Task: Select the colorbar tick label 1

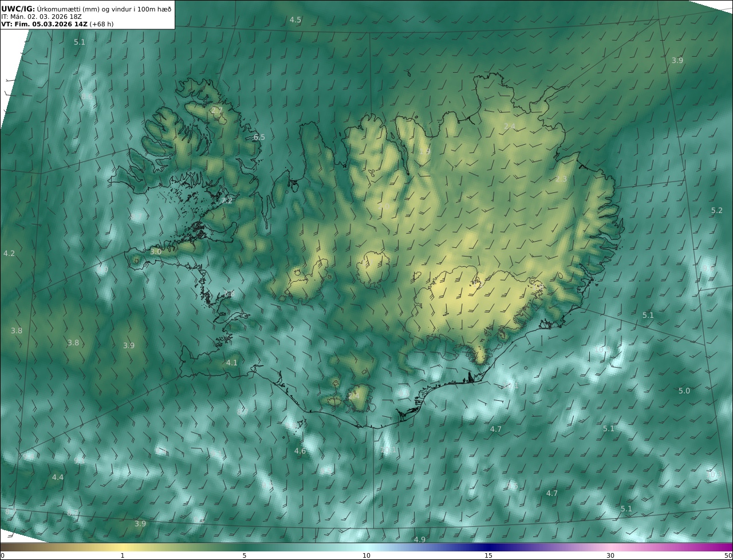Action: 123,555
